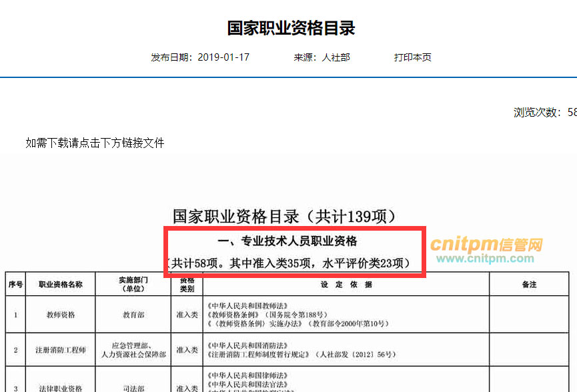Click the 备注 column header
This screenshot has width=577, height=392.
[x=529, y=285]
